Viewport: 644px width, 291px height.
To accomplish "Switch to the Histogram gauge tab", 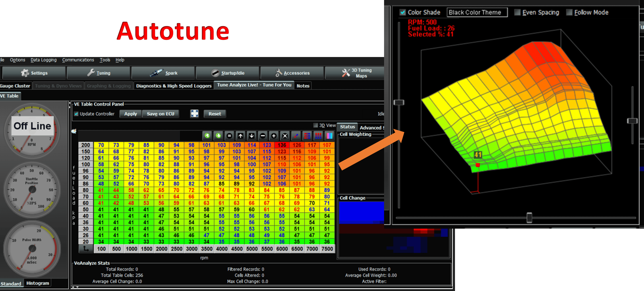I will (x=37, y=283).
